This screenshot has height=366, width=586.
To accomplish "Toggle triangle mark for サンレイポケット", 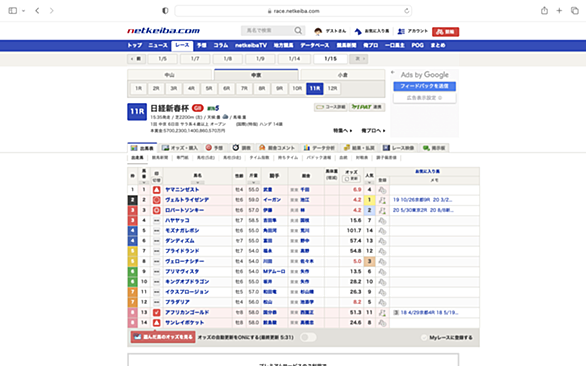I will coord(157,322).
